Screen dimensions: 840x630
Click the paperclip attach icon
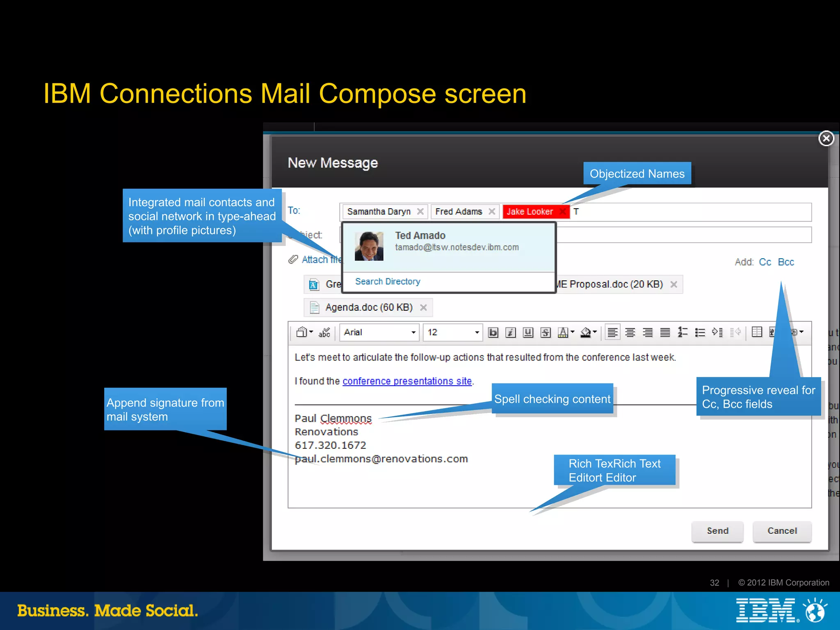coord(293,259)
